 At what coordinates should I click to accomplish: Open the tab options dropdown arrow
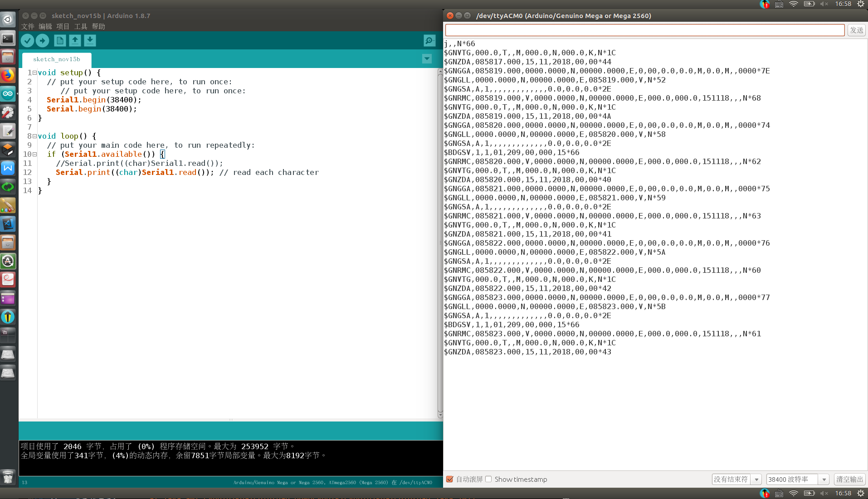tap(427, 59)
